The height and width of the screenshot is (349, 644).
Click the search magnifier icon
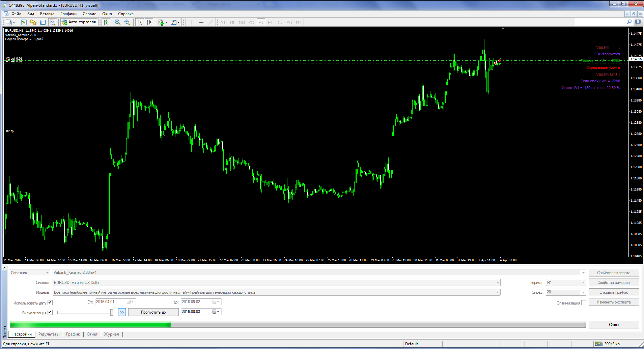(629, 22)
